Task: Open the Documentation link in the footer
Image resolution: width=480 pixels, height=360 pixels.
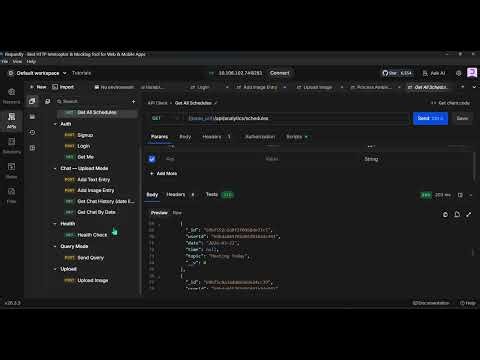Action: 431,303
